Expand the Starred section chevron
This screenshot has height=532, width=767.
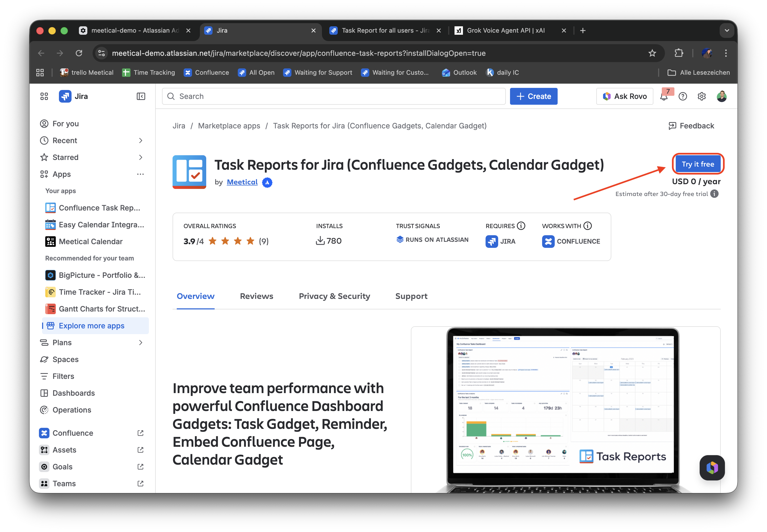[x=141, y=157]
